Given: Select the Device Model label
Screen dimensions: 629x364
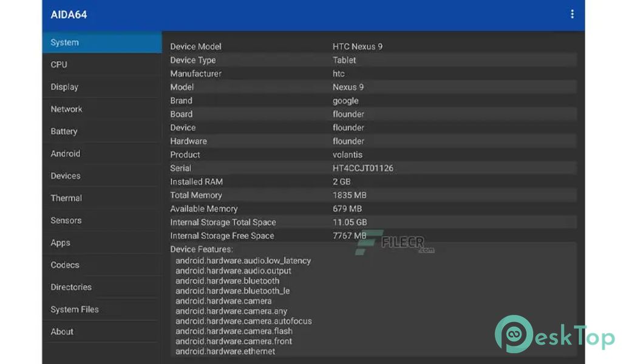Looking at the screenshot, I should click(x=195, y=47).
